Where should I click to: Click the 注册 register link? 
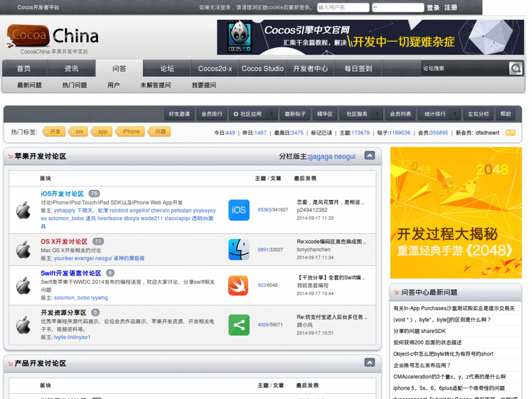451,7
